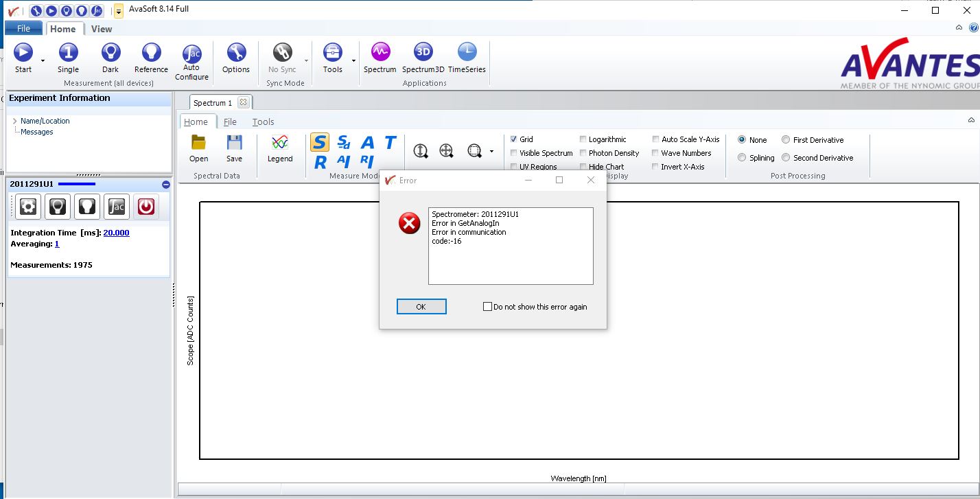
Task: Click the Legend icon
Action: pyautogui.click(x=280, y=143)
